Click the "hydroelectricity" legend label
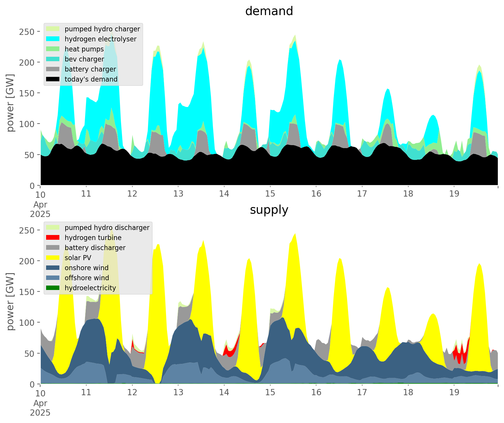504x423 pixels. click(90, 288)
